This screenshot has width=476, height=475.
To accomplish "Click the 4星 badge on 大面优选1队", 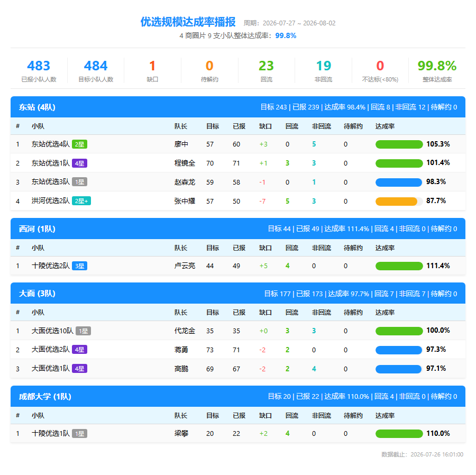I will pos(79,369).
